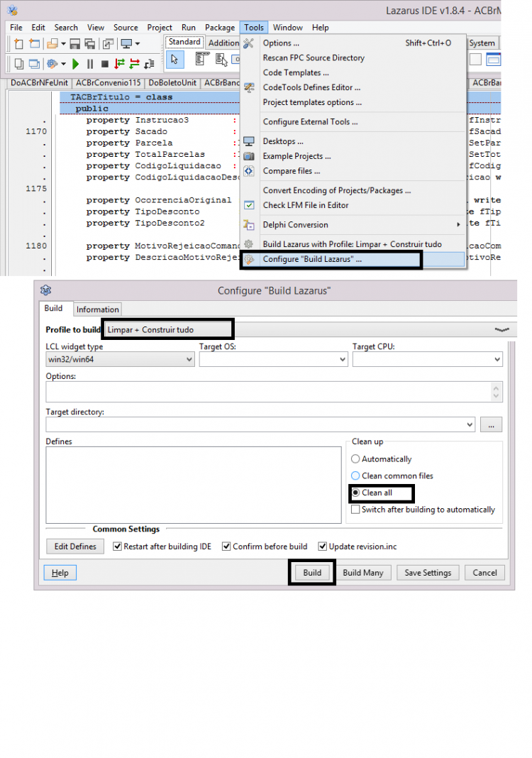Click the icon beside CodeTools Defines Editor
532x758 pixels.
coord(249,87)
